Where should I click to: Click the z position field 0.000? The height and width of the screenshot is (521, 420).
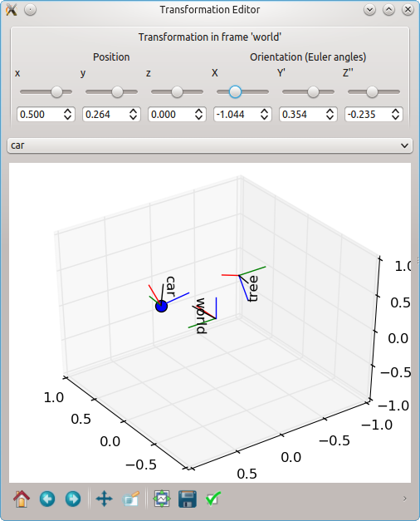pyautogui.click(x=170, y=115)
